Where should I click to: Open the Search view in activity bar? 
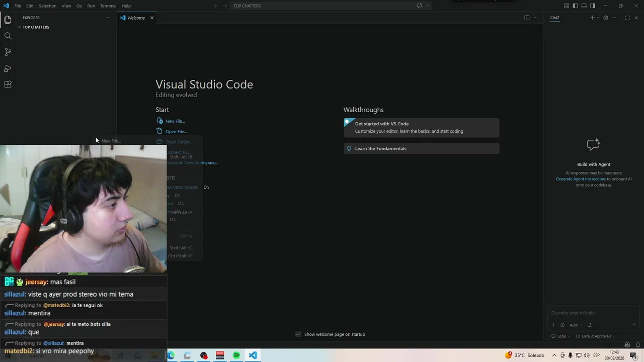click(8, 36)
